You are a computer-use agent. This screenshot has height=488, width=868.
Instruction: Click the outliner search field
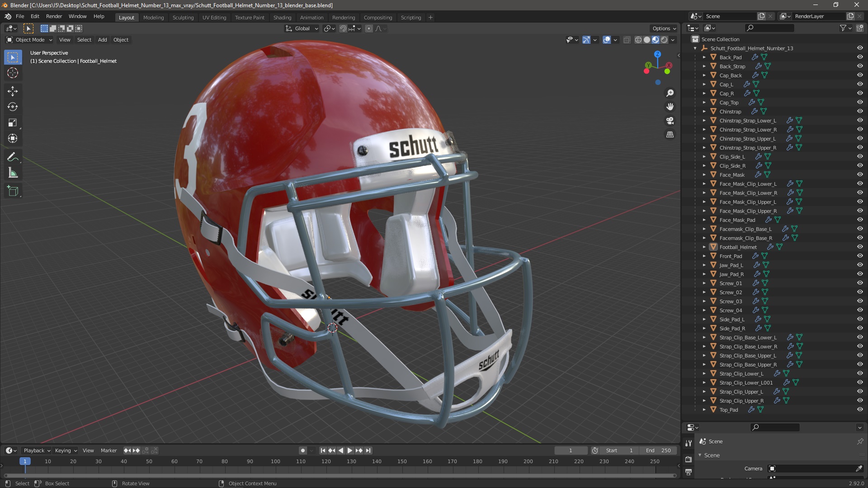pos(769,28)
